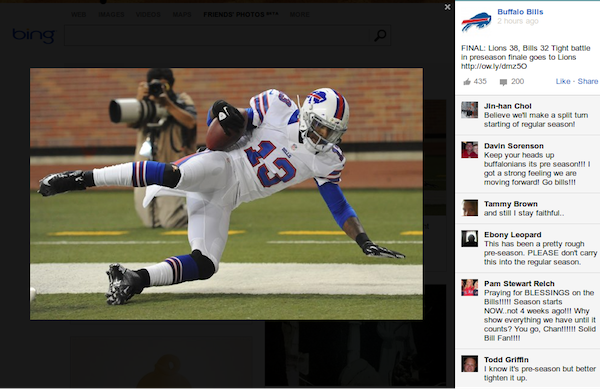Click the Bing search magnifier icon

coord(380,36)
